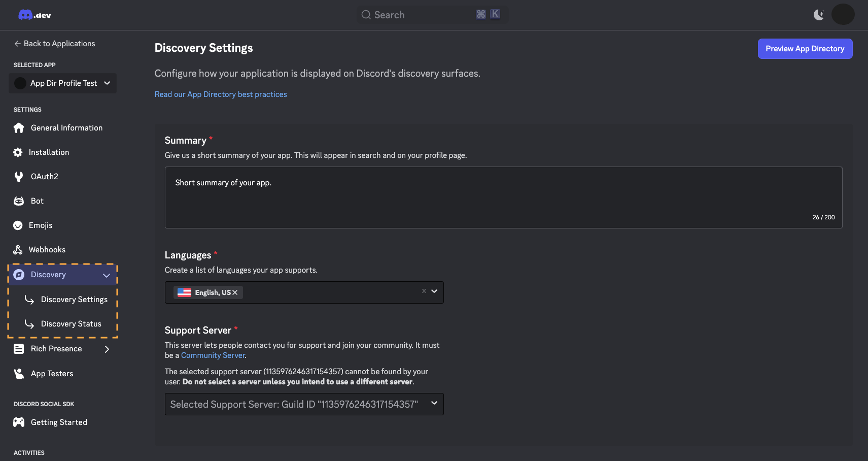Click the OAuth2 wrench icon
The width and height of the screenshot is (868, 461).
[x=19, y=177]
